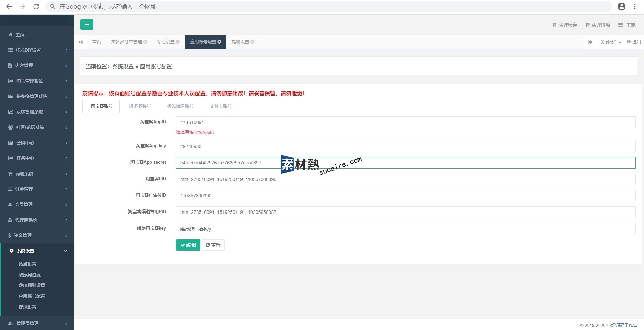Click the 会员管理 user icon

point(10,204)
